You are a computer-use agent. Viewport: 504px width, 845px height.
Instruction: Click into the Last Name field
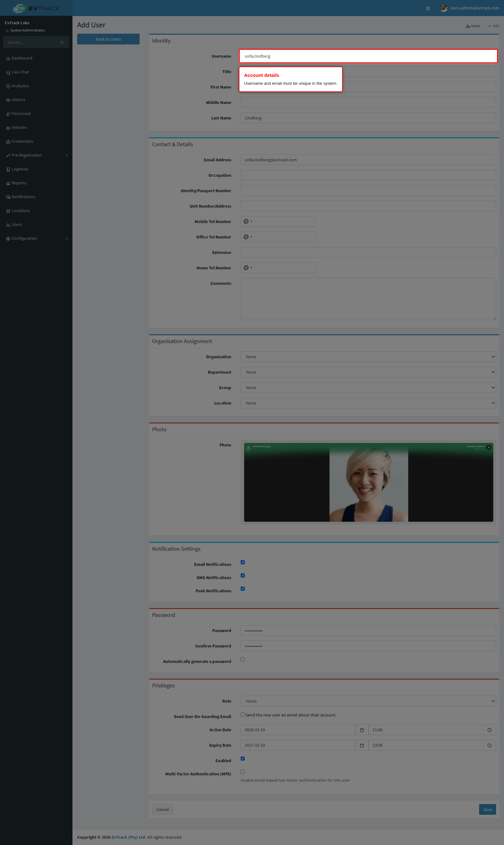[x=368, y=118]
